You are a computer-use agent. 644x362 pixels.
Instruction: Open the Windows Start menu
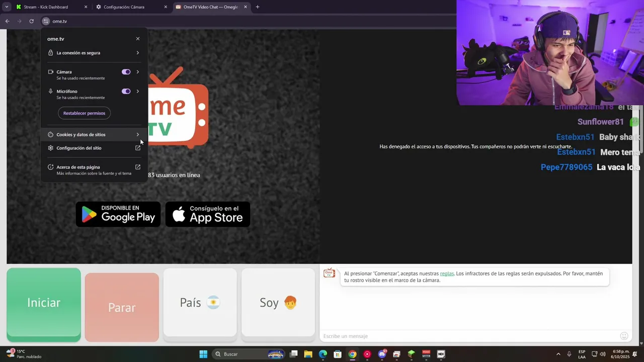coord(203,354)
